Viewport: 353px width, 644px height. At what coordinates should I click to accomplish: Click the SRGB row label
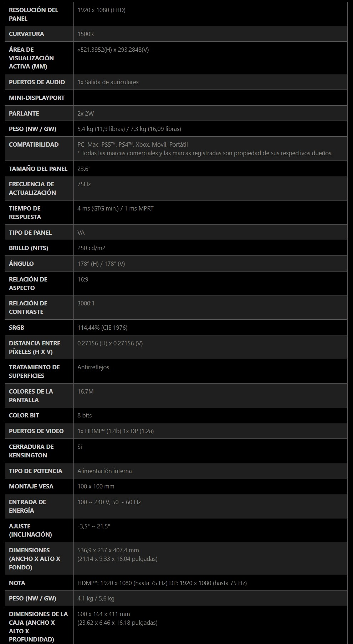tap(16, 328)
